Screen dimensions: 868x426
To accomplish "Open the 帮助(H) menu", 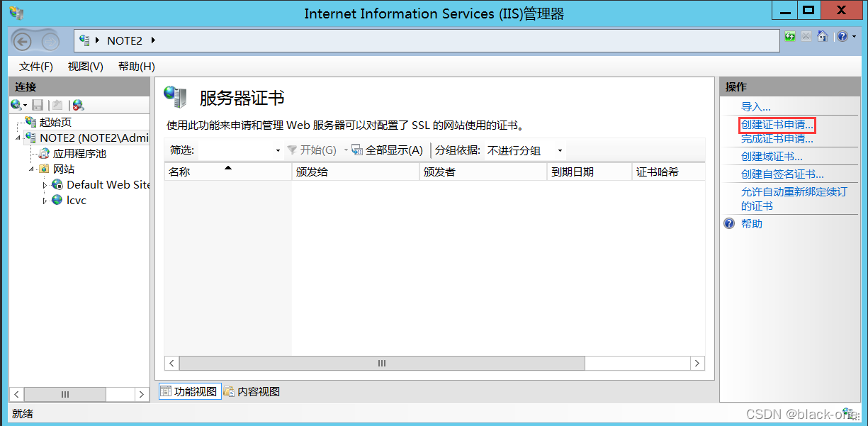I will [137, 66].
